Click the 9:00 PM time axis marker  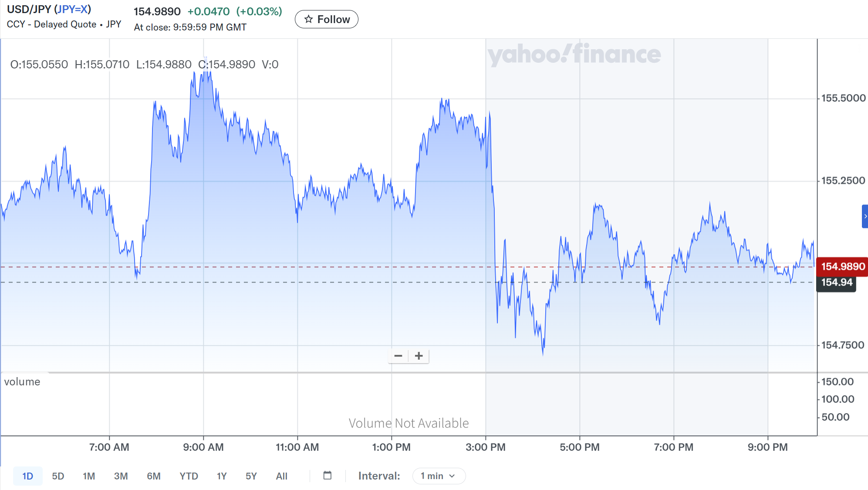(x=767, y=447)
